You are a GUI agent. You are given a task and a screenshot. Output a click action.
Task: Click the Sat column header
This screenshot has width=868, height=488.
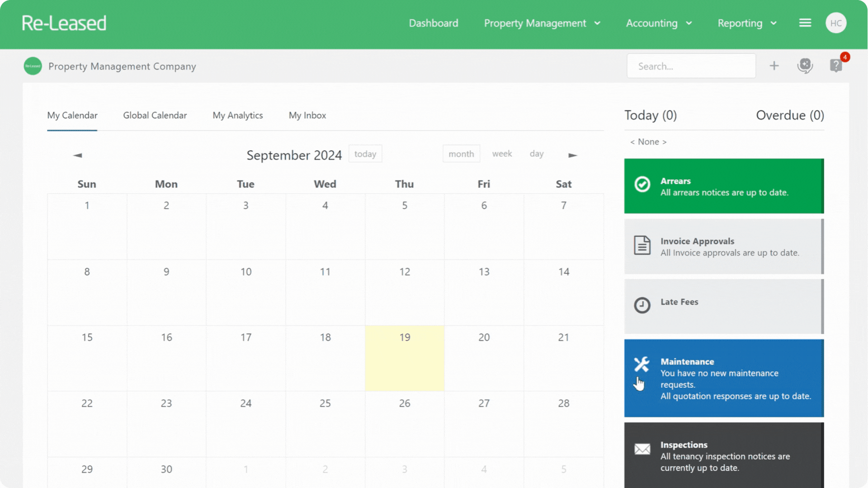564,184
